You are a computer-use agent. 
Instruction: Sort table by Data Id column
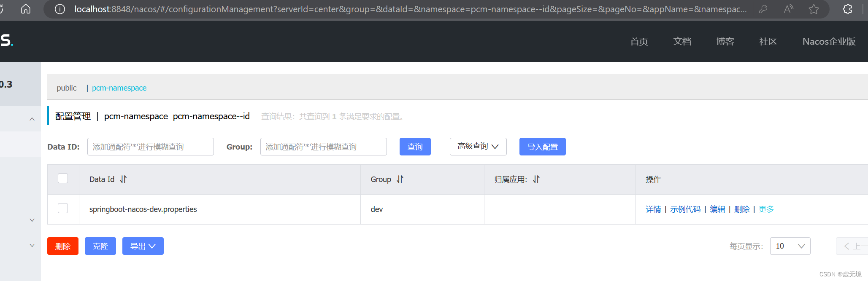coord(123,179)
